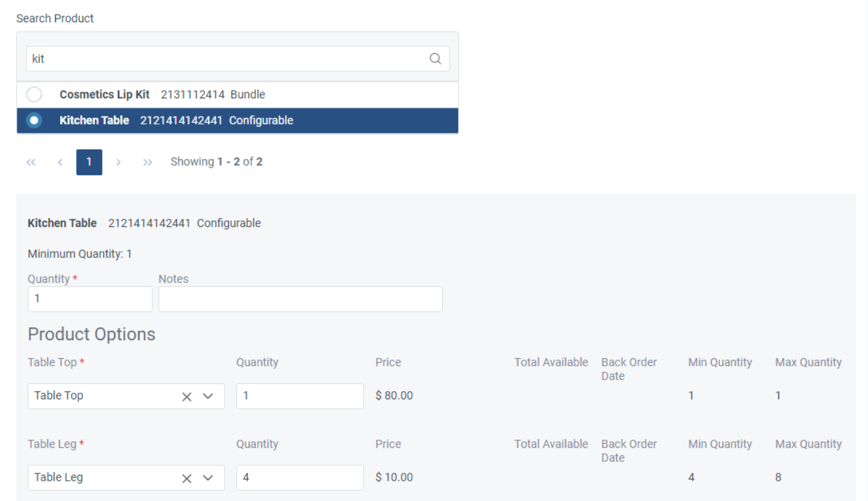Image resolution: width=868 pixels, height=501 pixels.
Task: Focus the product search field containing 'kit'
Action: coord(237,59)
